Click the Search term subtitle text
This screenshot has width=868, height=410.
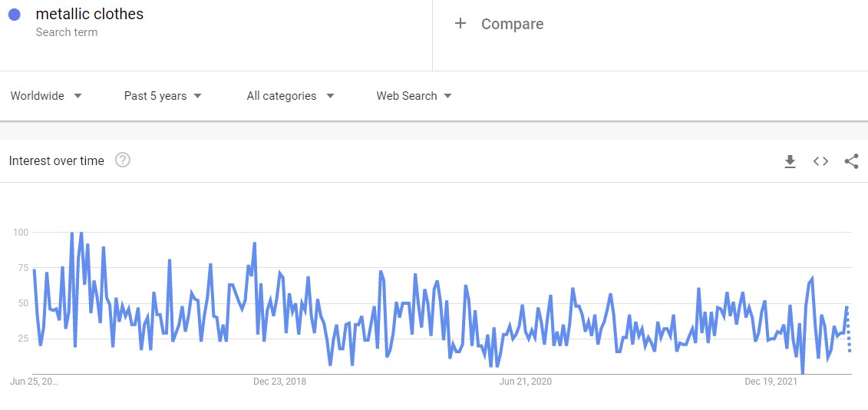click(x=67, y=32)
